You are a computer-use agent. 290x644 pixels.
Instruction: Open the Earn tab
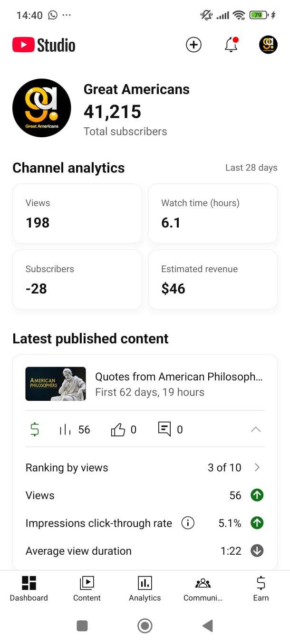click(261, 588)
